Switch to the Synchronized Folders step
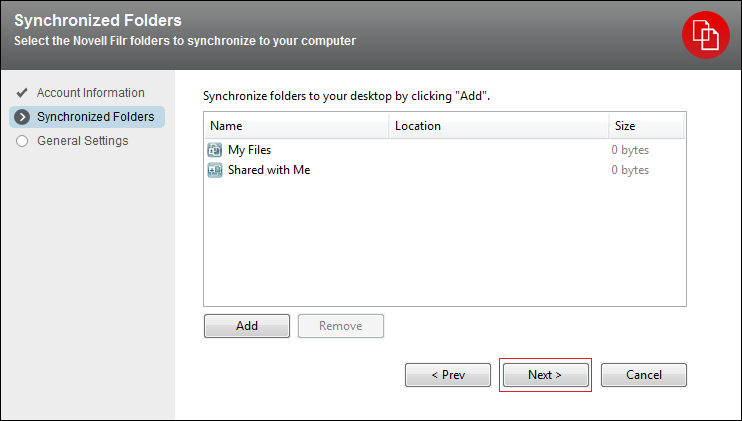 click(x=95, y=117)
